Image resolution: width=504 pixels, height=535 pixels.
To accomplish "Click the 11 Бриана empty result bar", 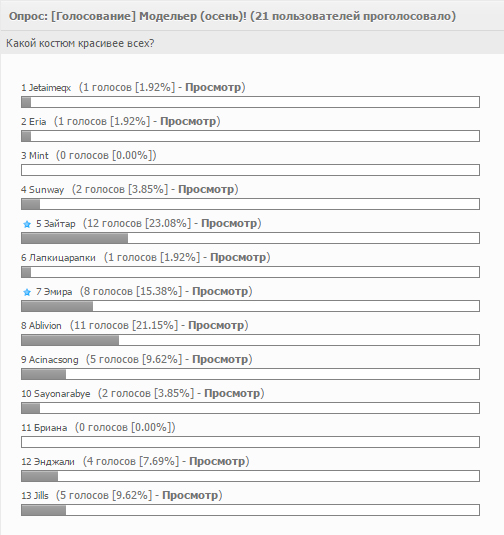I will pos(250,442).
